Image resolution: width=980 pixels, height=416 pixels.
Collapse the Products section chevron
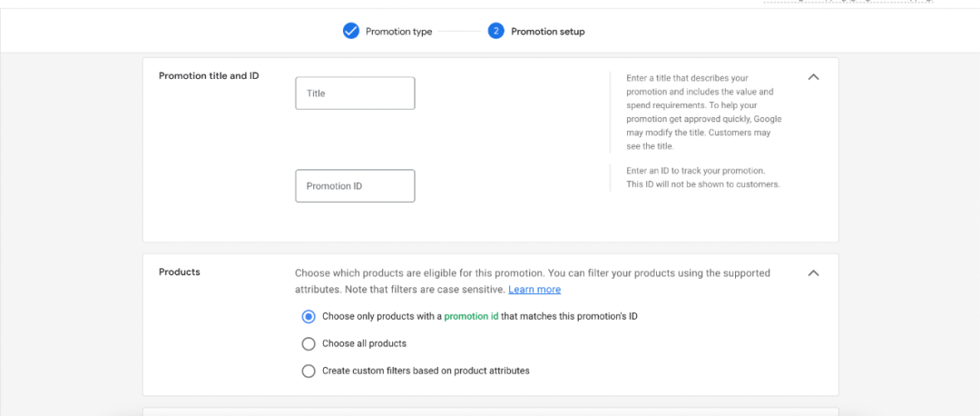pos(813,272)
